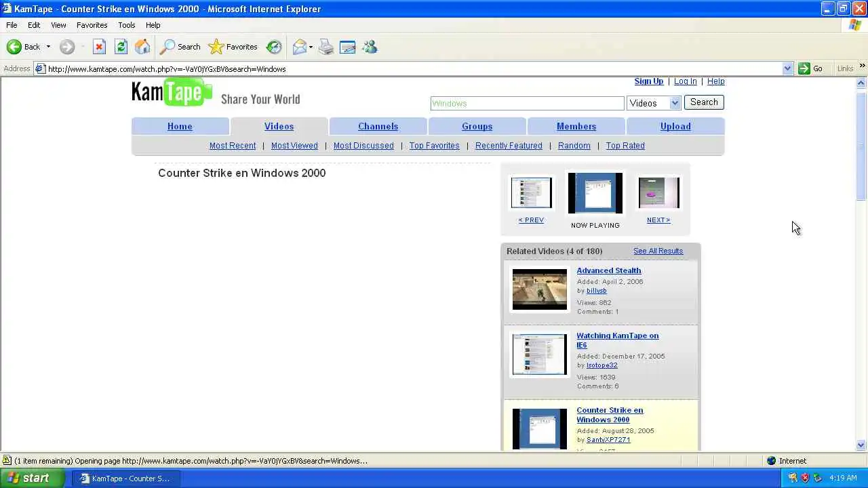The width and height of the screenshot is (868, 488).
Task: Click the Edit page toolbar icon
Action: pyautogui.click(x=348, y=47)
